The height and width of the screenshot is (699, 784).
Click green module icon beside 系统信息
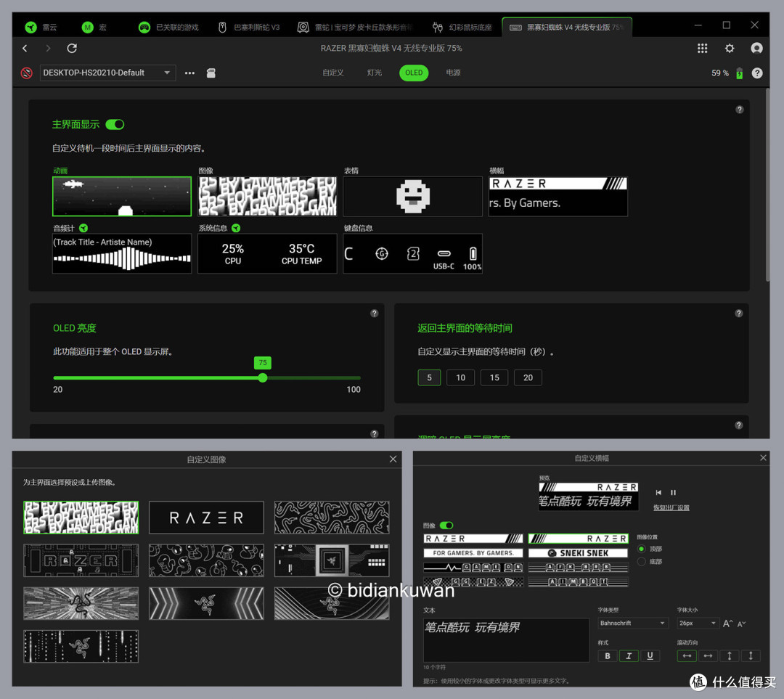(236, 228)
